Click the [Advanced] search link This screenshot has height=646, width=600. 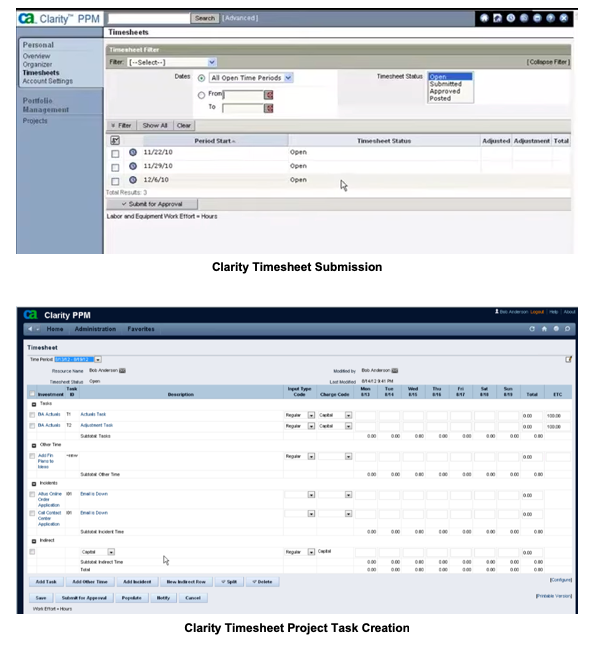point(240,18)
